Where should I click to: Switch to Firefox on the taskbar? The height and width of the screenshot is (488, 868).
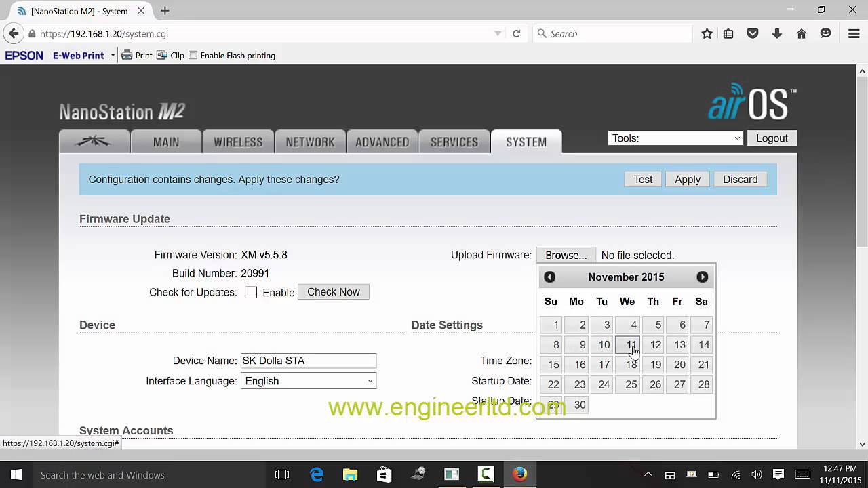520,474
